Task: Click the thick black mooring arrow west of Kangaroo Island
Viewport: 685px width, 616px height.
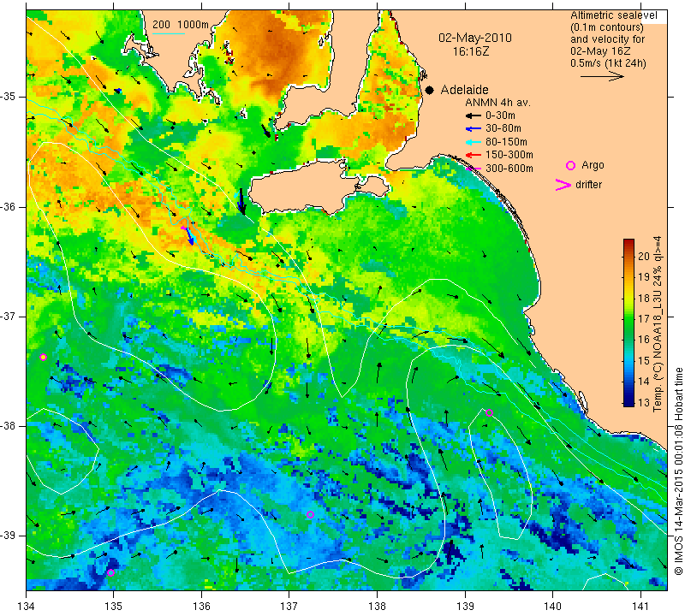Action: click(241, 201)
